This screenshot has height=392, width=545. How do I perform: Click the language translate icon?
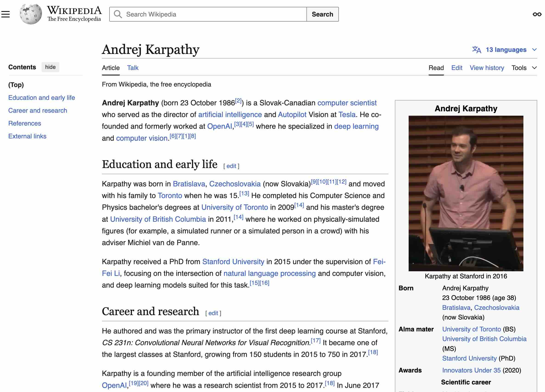pyautogui.click(x=476, y=50)
